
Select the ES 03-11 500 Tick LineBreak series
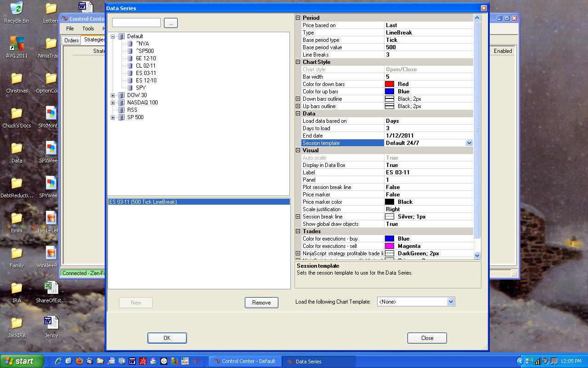coord(199,202)
